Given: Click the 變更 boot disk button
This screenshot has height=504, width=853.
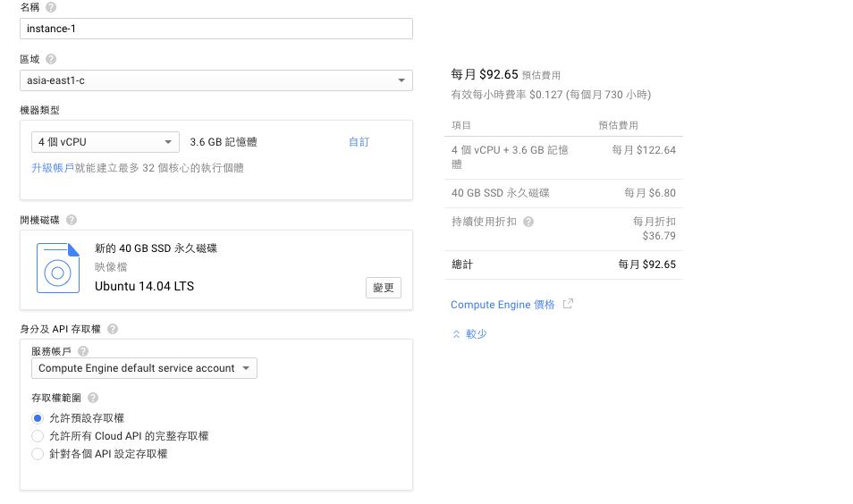Looking at the screenshot, I should (384, 288).
